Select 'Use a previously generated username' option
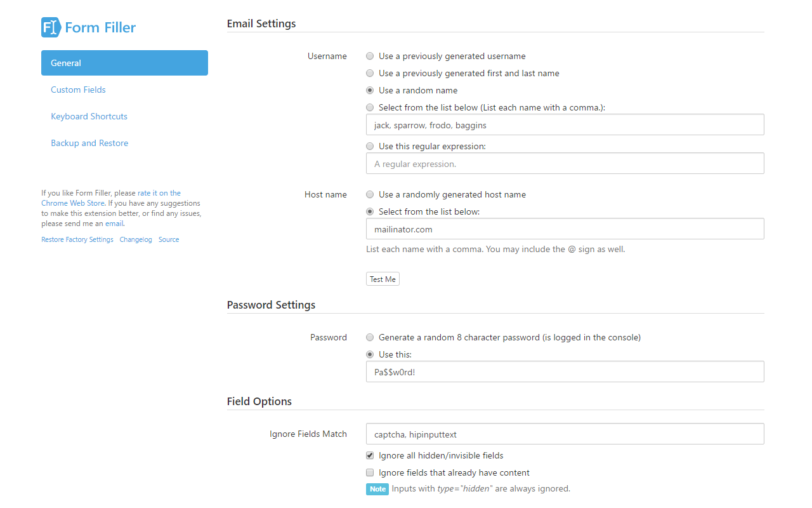The image size is (812, 508). pyautogui.click(x=370, y=56)
